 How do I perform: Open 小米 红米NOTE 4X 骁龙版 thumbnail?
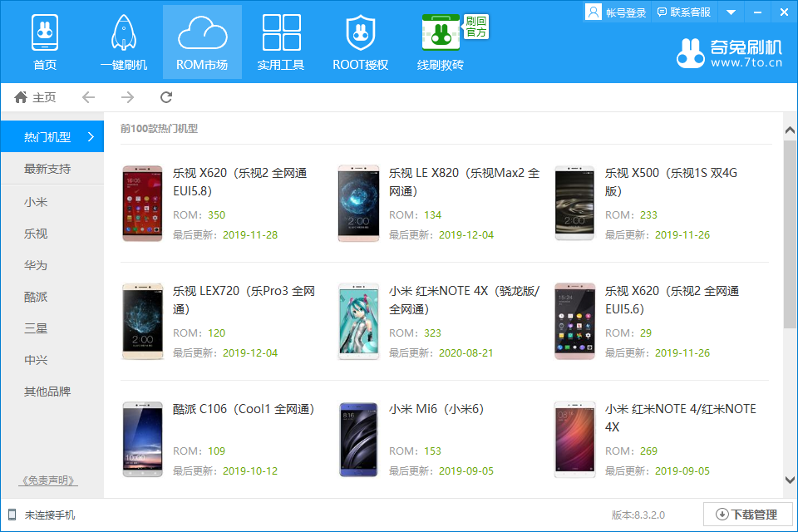coord(359,321)
